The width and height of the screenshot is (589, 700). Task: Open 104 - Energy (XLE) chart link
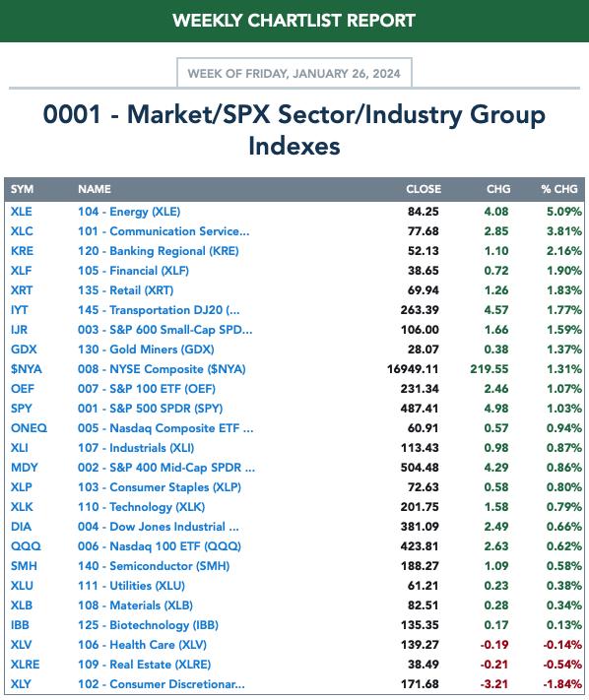click(129, 212)
